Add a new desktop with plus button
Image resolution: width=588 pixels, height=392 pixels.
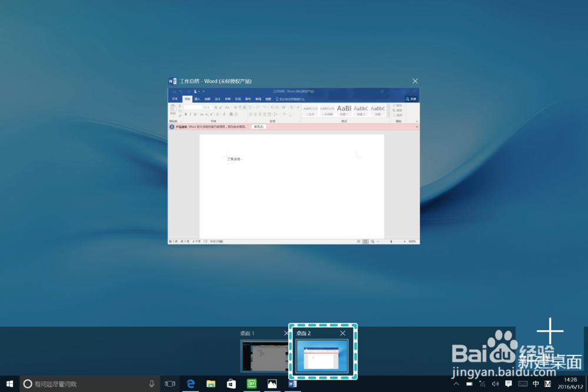[x=550, y=331]
